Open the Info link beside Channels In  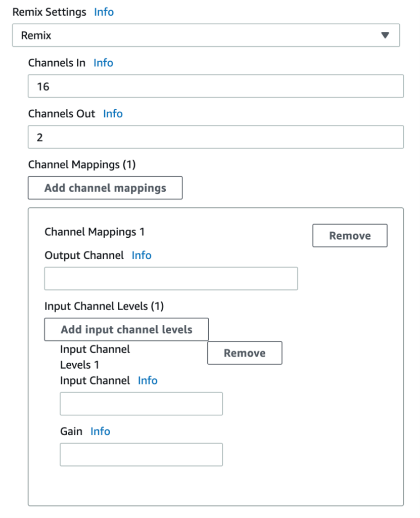pos(103,63)
